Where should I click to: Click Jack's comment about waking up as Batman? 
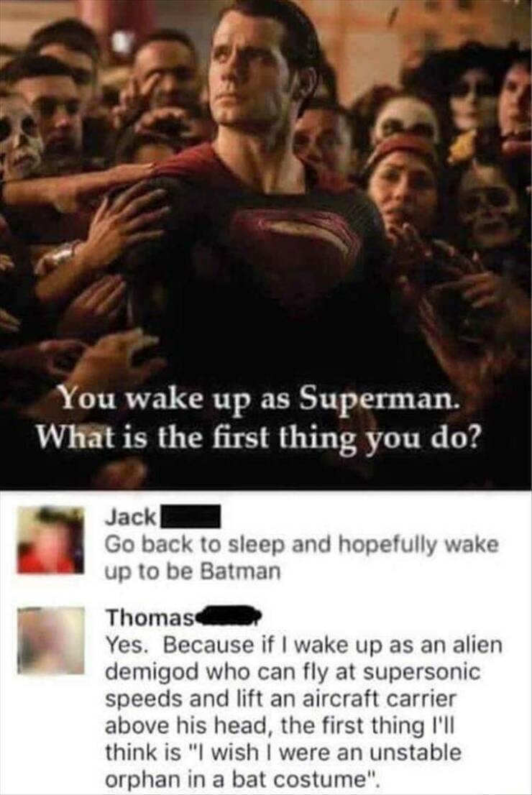[301, 559]
